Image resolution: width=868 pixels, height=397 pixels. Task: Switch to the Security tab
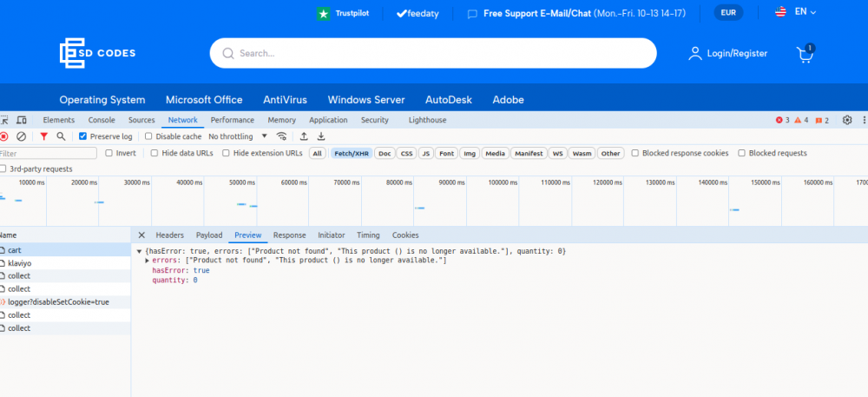[x=375, y=120]
